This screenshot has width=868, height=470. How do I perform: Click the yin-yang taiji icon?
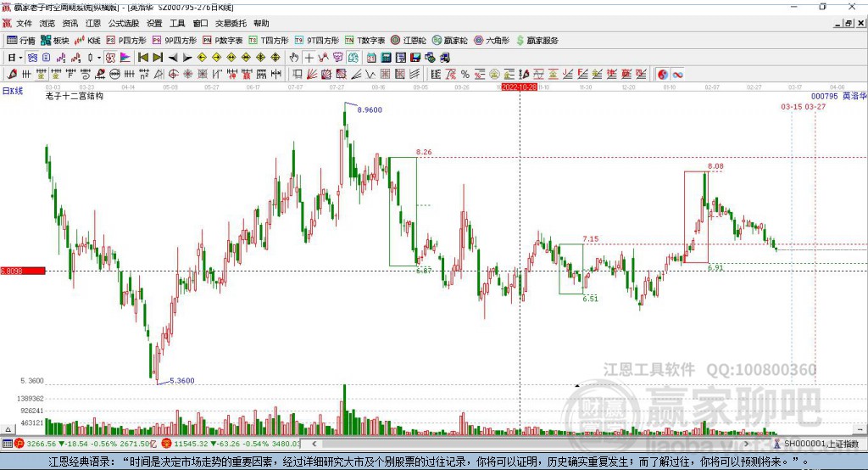pos(663,75)
